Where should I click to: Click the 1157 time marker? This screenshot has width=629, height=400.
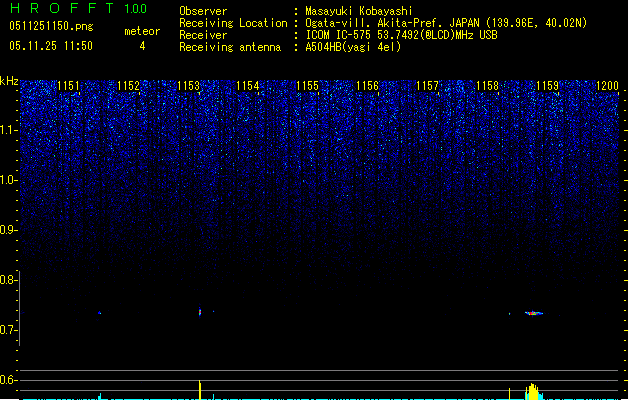pyautogui.click(x=427, y=86)
